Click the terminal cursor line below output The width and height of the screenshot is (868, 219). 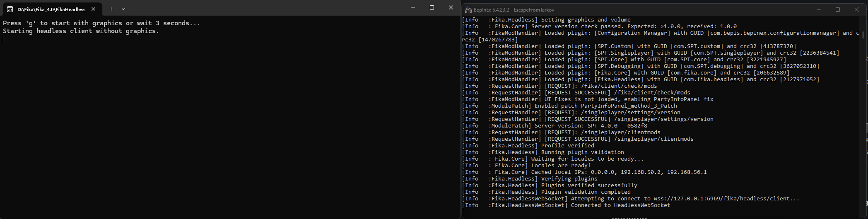[4, 39]
